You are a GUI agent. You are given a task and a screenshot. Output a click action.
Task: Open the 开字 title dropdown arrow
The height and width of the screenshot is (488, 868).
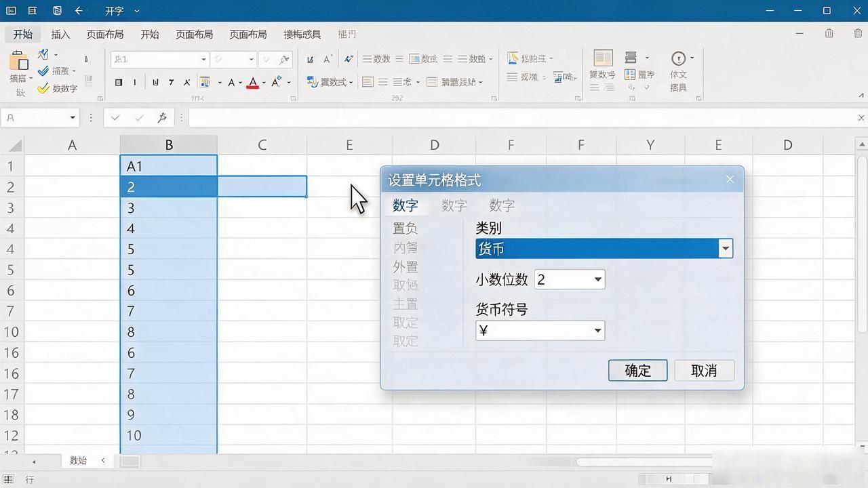(137, 11)
